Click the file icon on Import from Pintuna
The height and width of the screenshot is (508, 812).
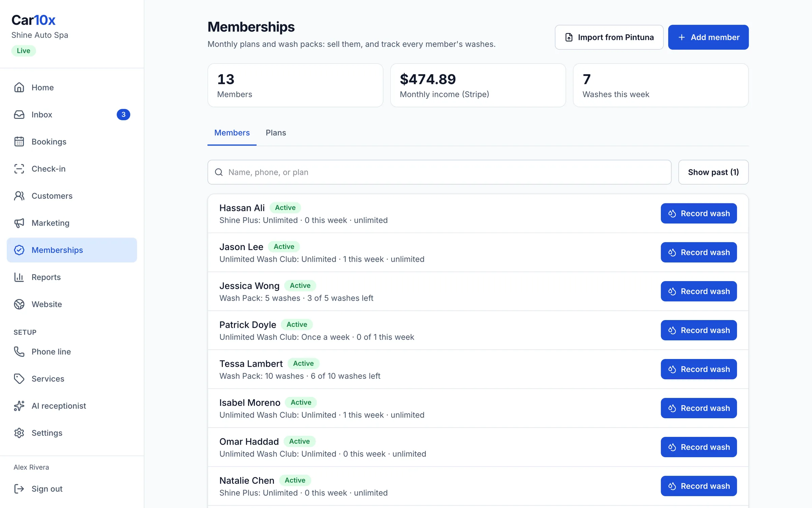[x=569, y=37]
